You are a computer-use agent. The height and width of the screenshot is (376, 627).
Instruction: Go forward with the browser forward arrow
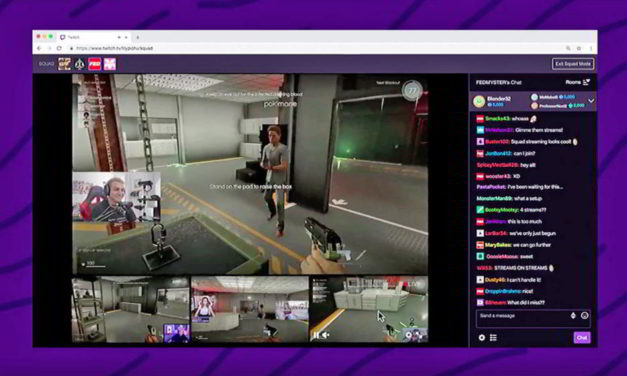pos(49,48)
